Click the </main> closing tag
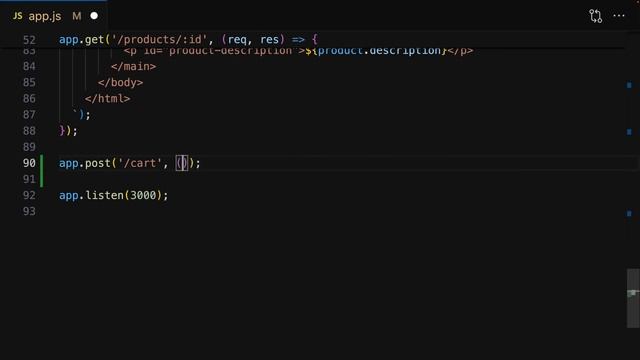Image resolution: width=640 pixels, height=360 pixels. [x=133, y=66]
